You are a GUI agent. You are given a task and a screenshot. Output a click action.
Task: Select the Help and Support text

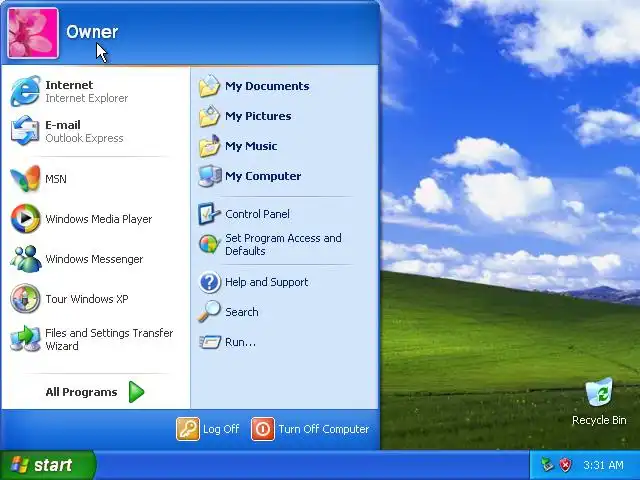pyautogui.click(x=267, y=282)
